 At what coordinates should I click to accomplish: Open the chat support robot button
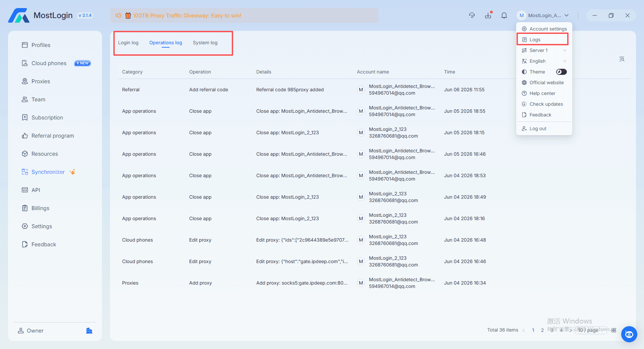(629, 334)
